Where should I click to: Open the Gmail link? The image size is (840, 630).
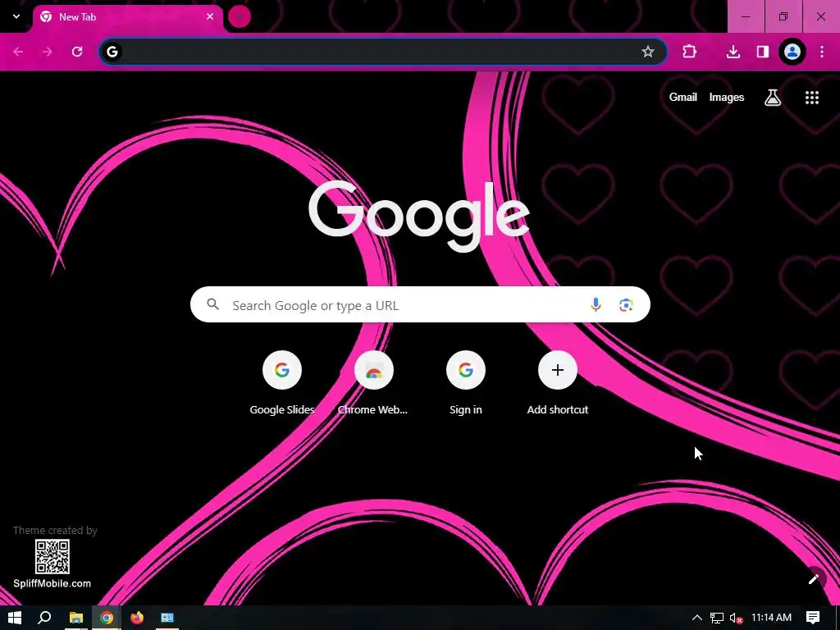click(683, 97)
